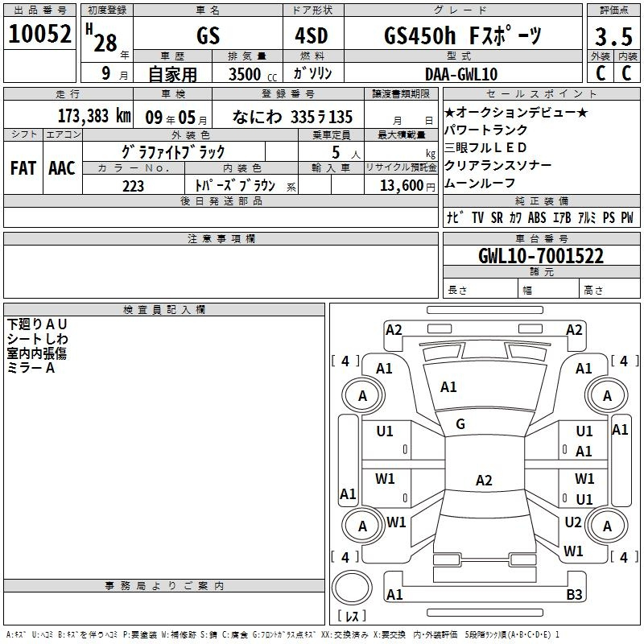Click sales point ムーンルーフ
This screenshot has width=644, height=644.
[480, 183]
